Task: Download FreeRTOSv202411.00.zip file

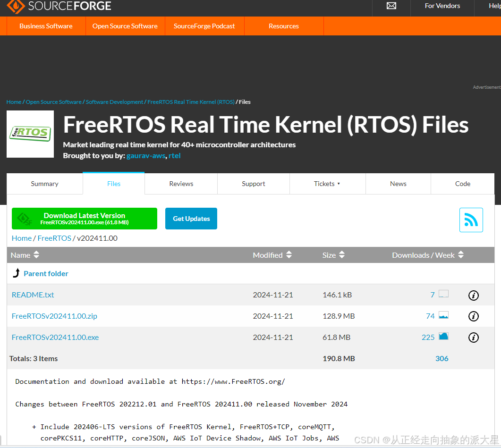Action: pyautogui.click(x=54, y=316)
